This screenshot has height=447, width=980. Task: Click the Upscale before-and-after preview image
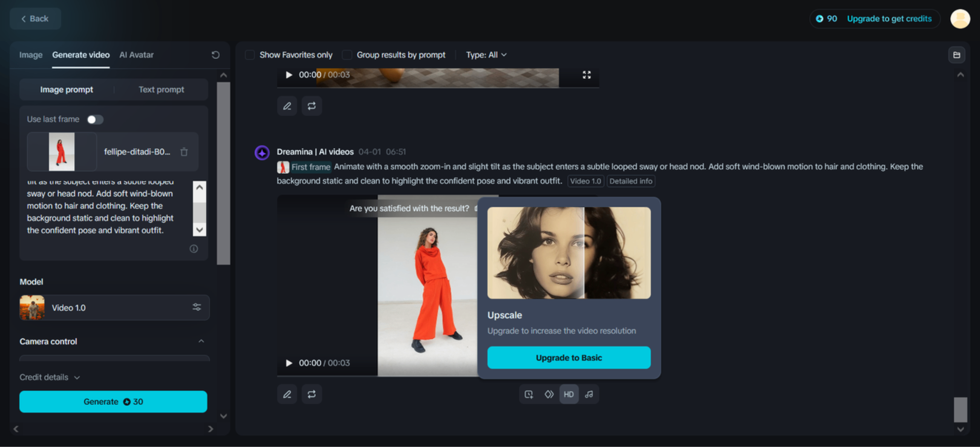pos(569,253)
